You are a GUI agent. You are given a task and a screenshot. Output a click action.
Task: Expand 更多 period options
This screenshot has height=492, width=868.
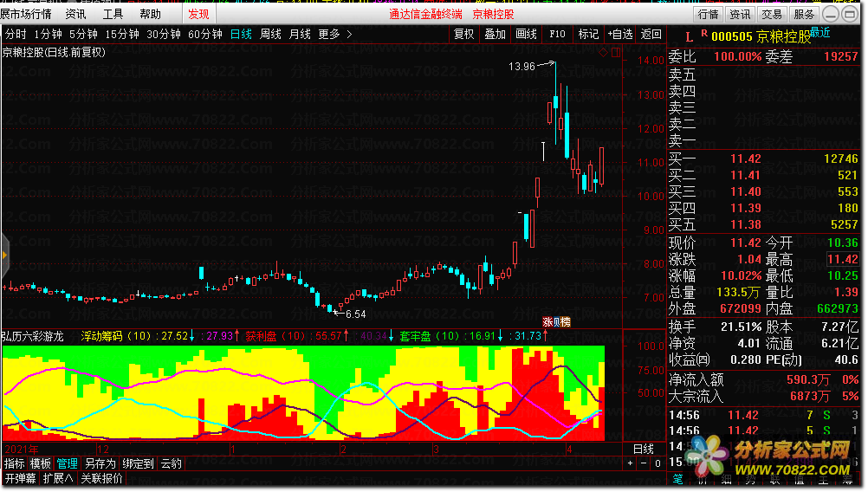335,35
